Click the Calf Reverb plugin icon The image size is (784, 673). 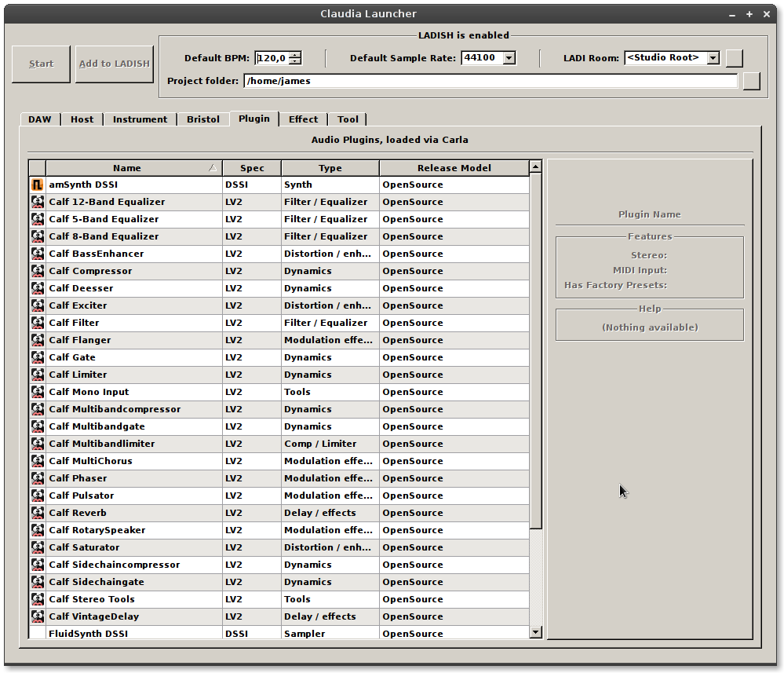coord(37,513)
